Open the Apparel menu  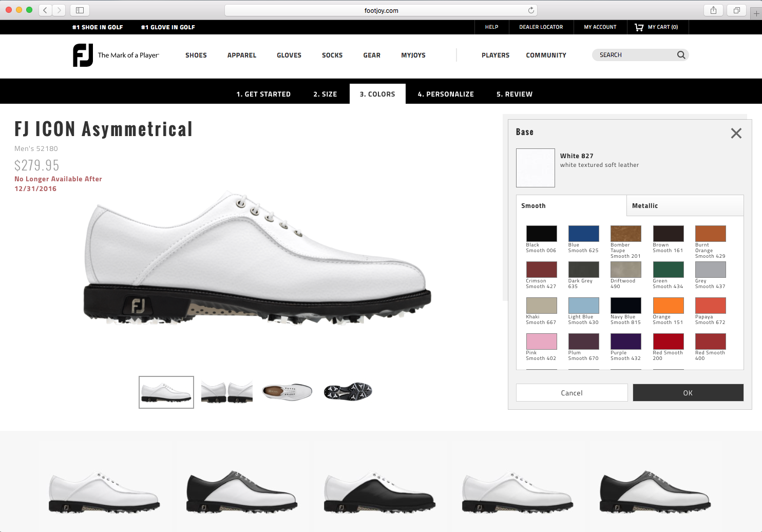pos(242,55)
